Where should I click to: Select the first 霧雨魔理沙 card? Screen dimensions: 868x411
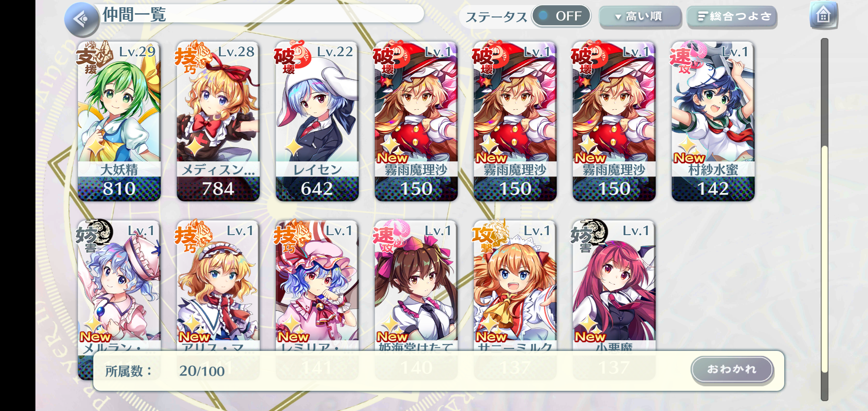coord(416,121)
